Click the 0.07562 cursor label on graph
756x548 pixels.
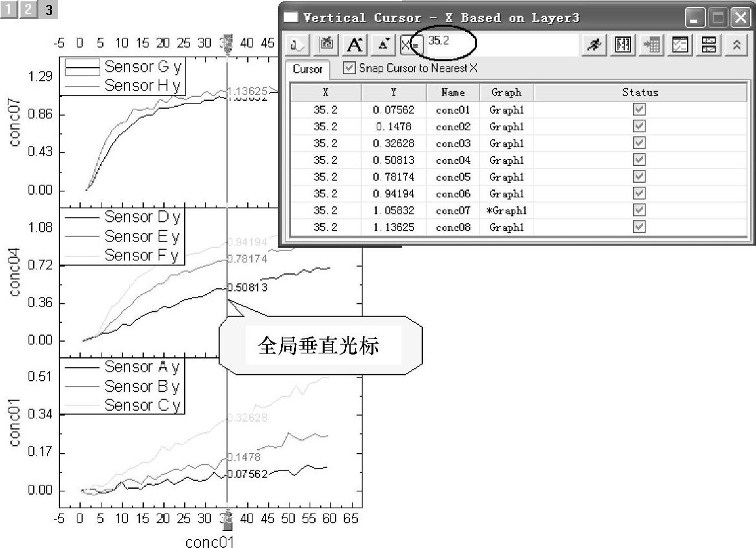pyautogui.click(x=247, y=474)
